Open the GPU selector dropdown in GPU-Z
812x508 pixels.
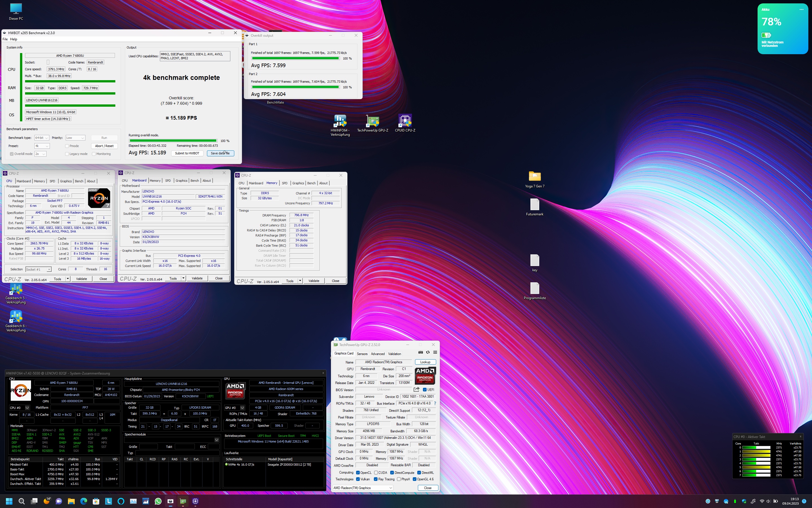click(363, 488)
